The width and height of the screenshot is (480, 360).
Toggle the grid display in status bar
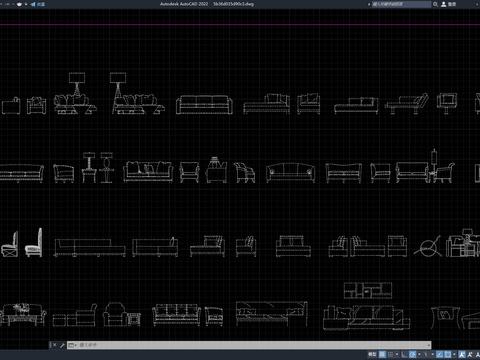click(x=382, y=355)
